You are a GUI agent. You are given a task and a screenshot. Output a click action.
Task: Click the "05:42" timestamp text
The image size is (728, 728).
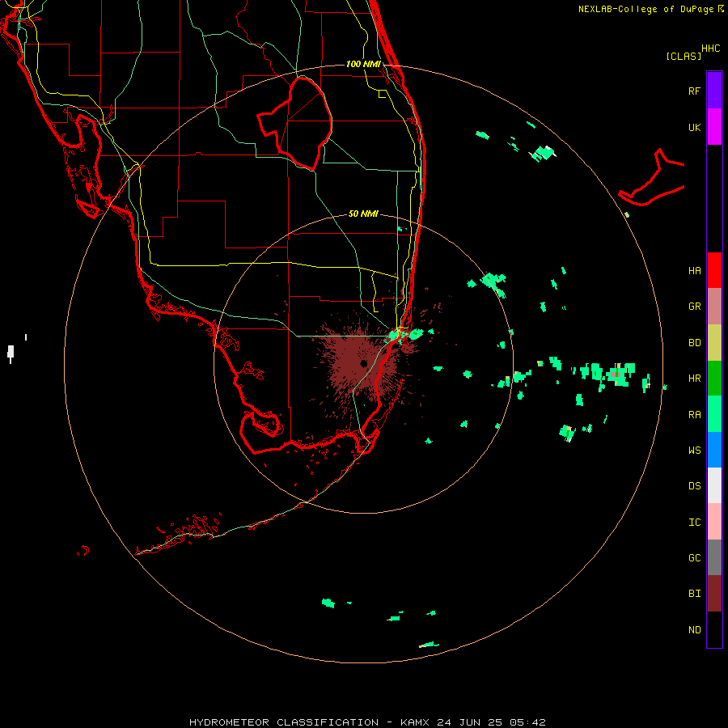(527, 722)
